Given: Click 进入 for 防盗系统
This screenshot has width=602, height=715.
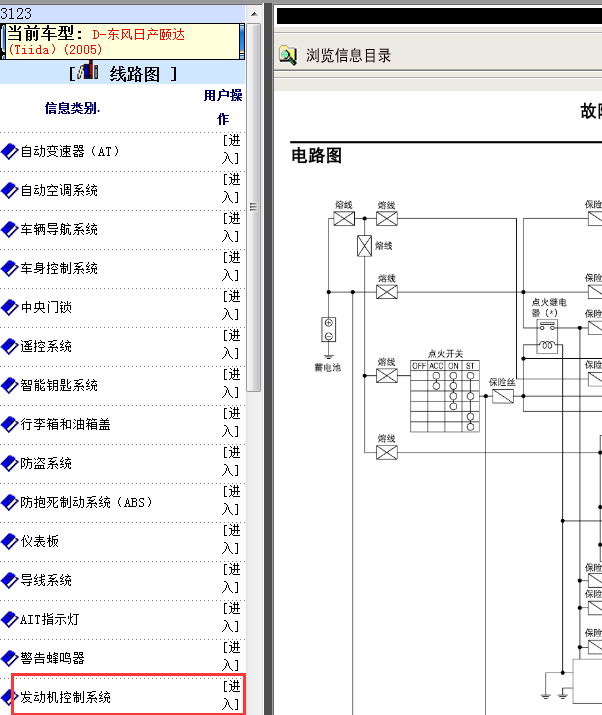Looking at the screenshot, I should (x=231, y=461).
